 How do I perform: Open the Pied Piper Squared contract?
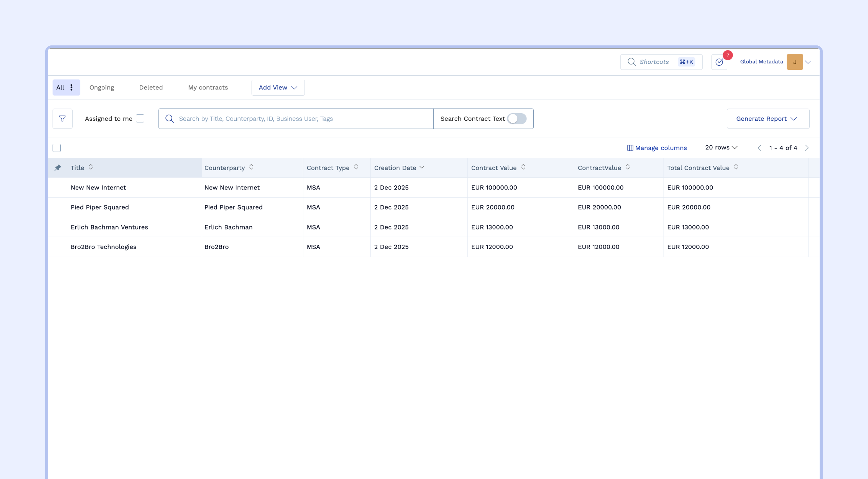pos(100,207)
